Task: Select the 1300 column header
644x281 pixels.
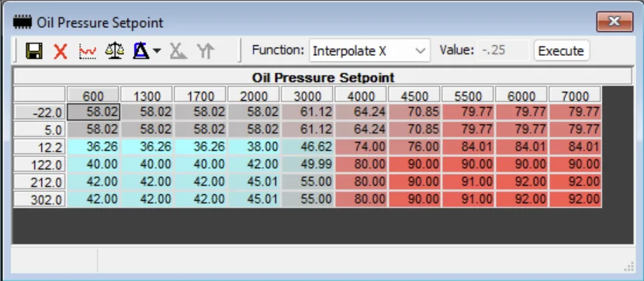Action: [147, 95]
